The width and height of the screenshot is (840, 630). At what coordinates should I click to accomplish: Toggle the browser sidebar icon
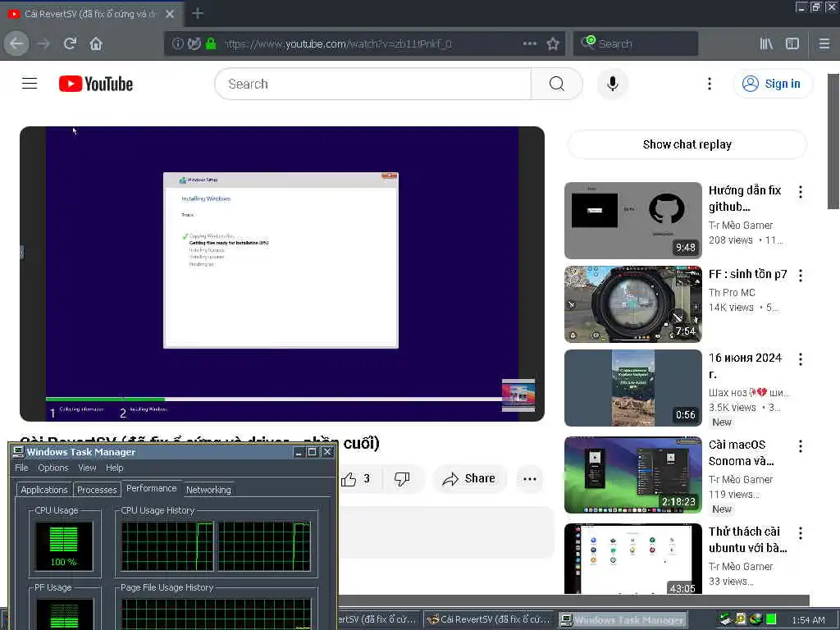(x=792, y=44)
